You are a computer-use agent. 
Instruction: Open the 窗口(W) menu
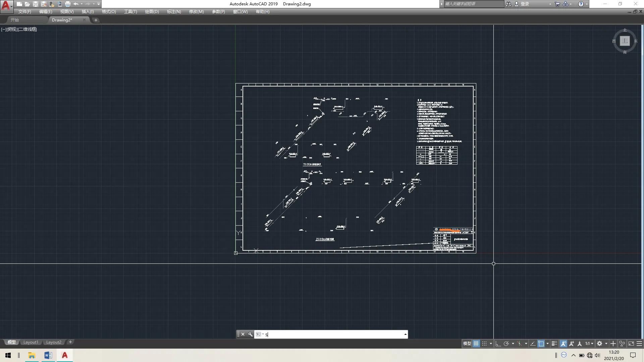click(240, 11)
